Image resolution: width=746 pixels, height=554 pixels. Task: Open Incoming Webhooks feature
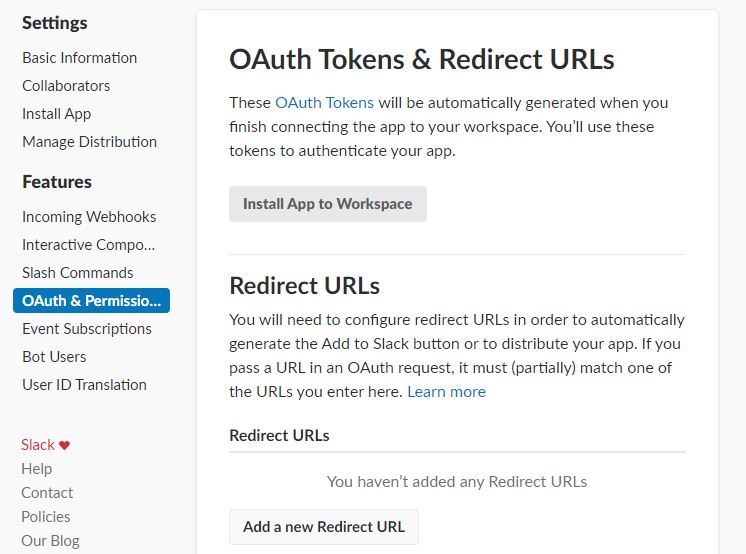coord(89,217)
